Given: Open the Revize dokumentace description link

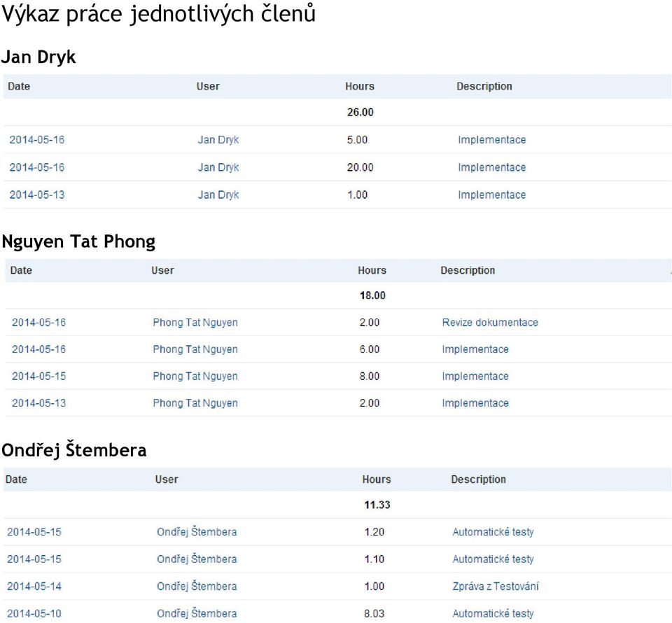Looking at the screenshot, I should [x=489, y=323].
